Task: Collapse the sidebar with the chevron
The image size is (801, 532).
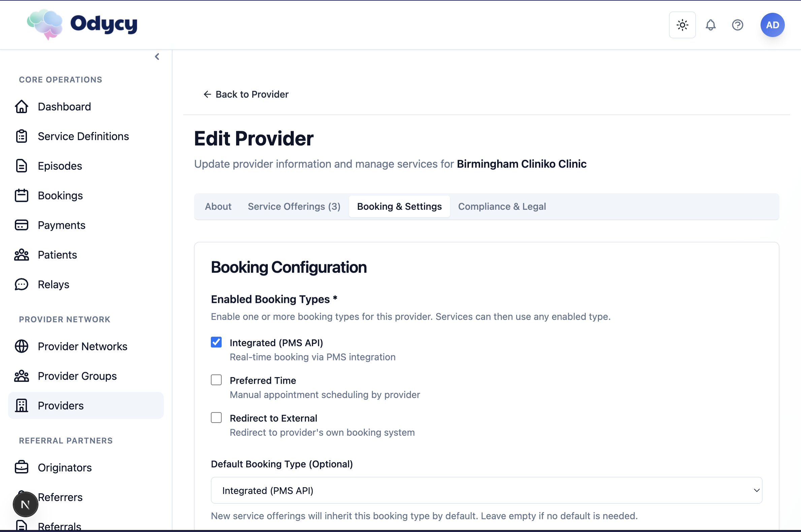Action: pos(157,56)
